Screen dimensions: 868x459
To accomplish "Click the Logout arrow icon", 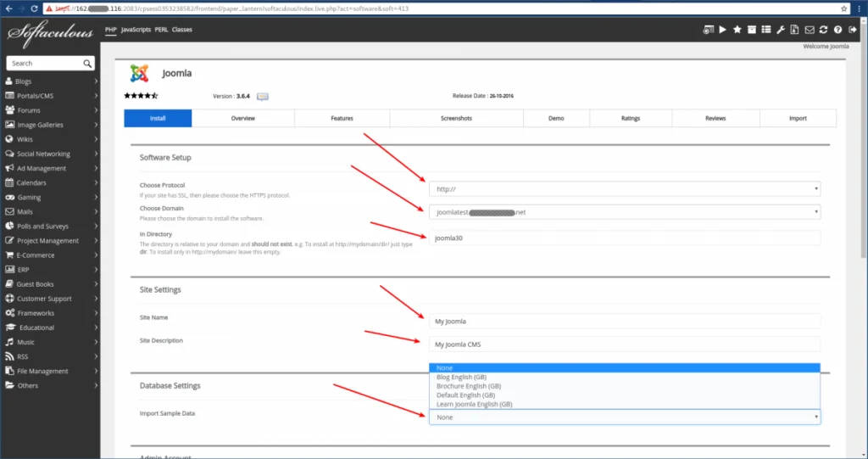I will pos(853,30).
